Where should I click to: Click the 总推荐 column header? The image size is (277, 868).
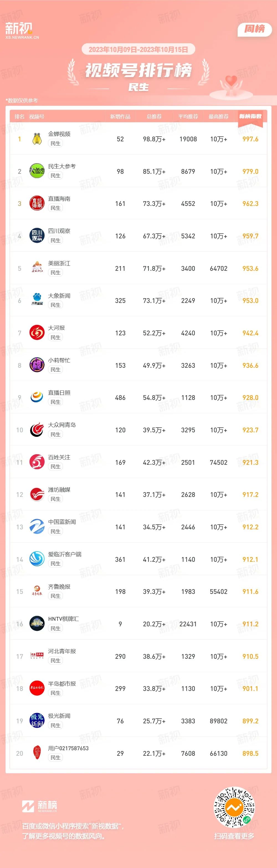click(x=154, y=117)
